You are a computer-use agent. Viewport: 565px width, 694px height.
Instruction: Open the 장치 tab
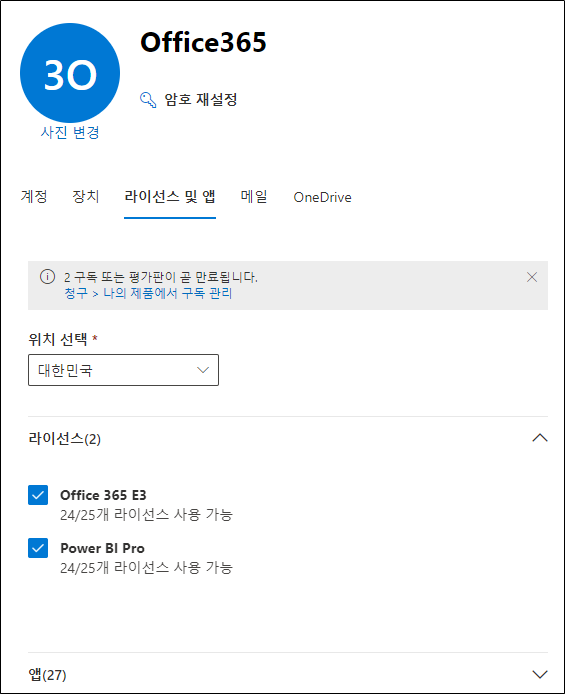click(86, 197)
